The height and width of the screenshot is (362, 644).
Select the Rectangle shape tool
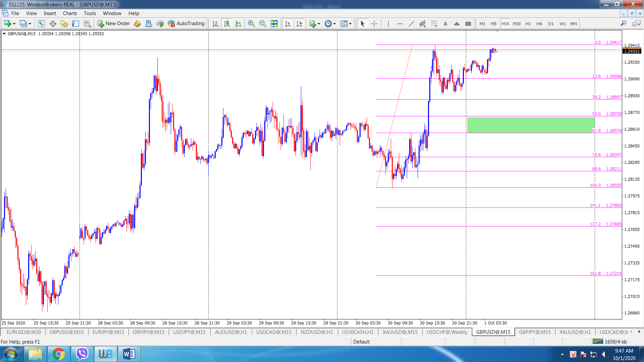468,23
